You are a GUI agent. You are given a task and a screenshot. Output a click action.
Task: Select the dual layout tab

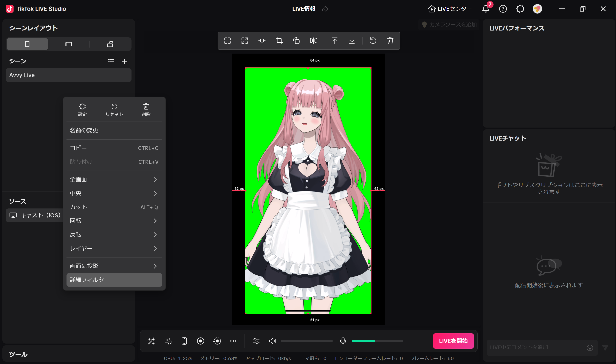(x=110, y=44)
